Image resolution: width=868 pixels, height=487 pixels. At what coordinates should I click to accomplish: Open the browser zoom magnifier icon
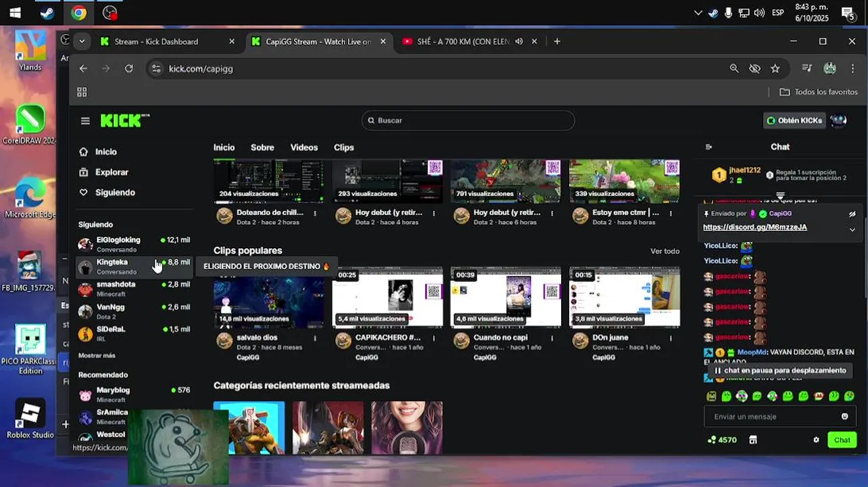(734, 68)
